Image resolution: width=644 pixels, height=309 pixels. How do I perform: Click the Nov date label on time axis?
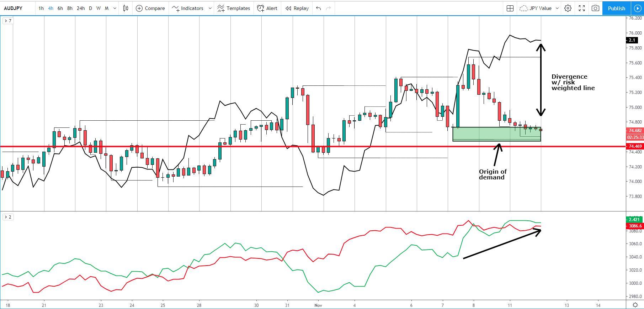tap(318, 305)
